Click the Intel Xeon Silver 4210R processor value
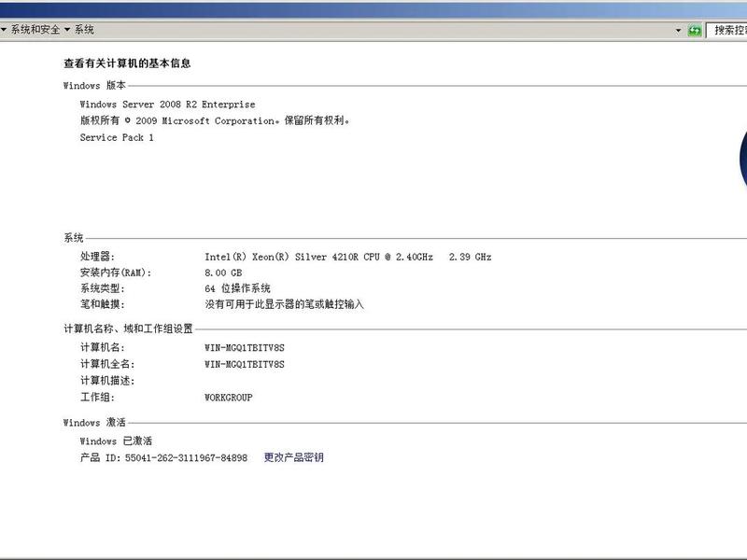Viewport: 747px width, 560px height. [x=347, y=257]
